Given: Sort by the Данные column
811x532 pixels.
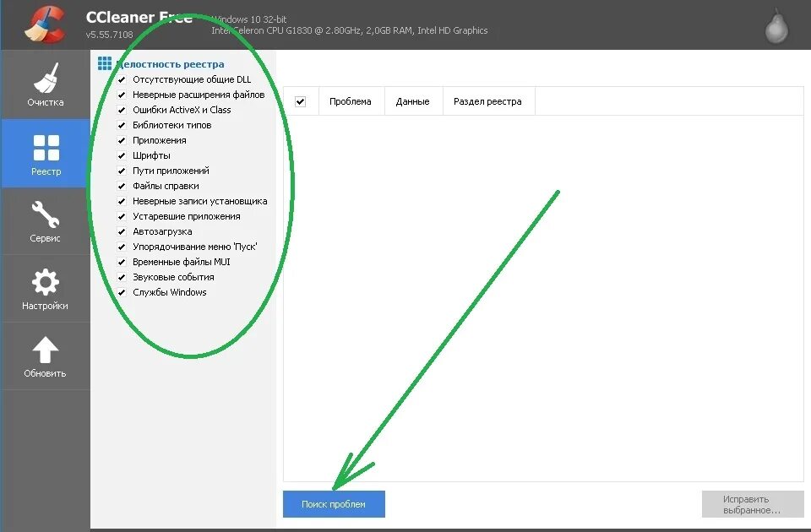Looking at the screenshot, I should pos(413,101).
